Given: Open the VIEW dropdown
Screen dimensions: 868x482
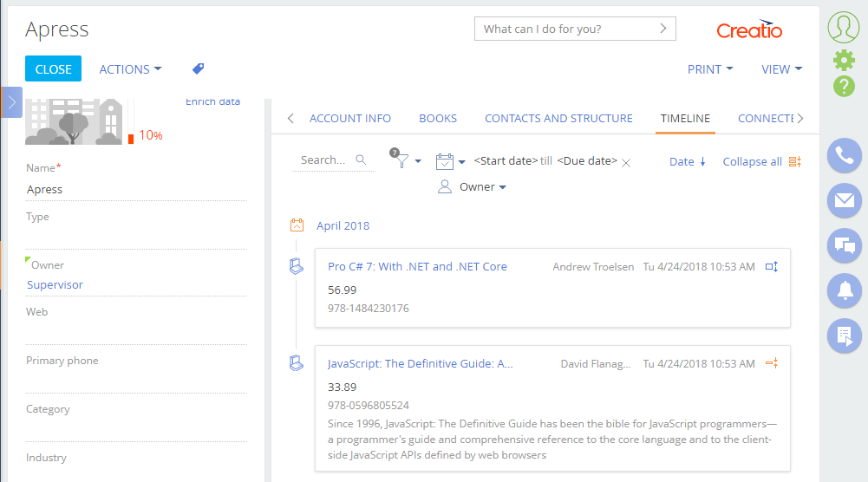Looking at the screenshot, I should [x=781, y=69].
